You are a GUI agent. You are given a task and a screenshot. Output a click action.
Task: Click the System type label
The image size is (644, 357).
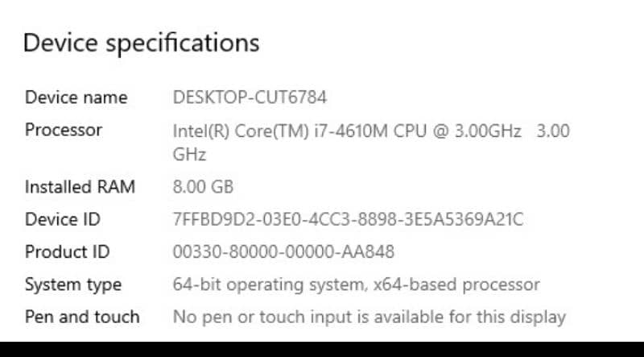click(x=73, y=284)
